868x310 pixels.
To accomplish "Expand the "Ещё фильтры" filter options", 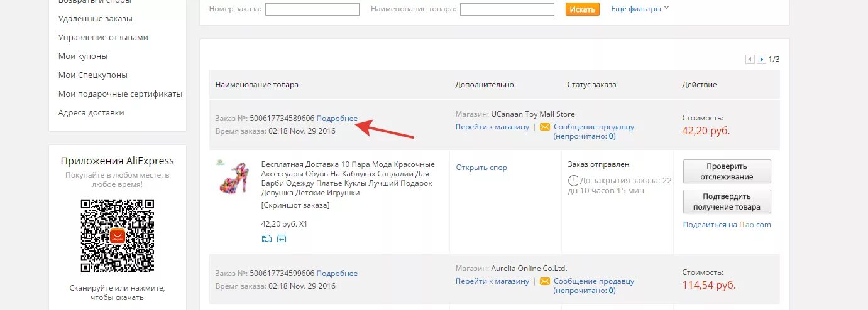I will click(640, 9).
